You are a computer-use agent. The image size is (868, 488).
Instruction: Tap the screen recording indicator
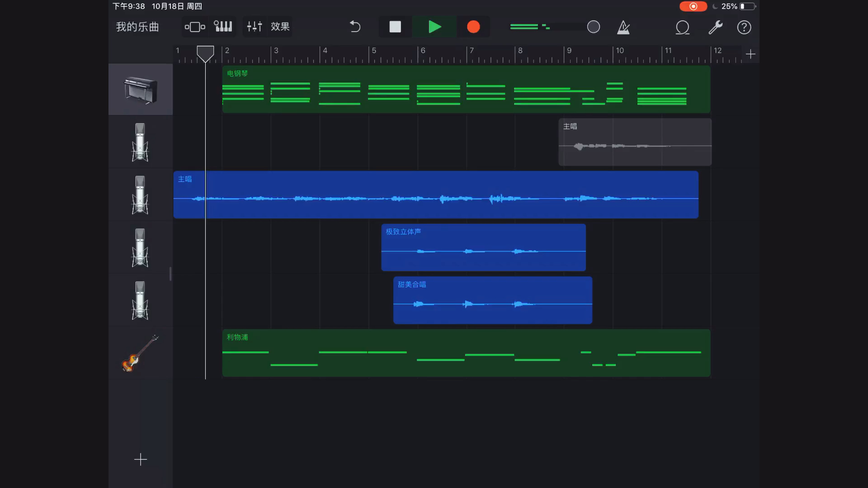tap(693, 6)
